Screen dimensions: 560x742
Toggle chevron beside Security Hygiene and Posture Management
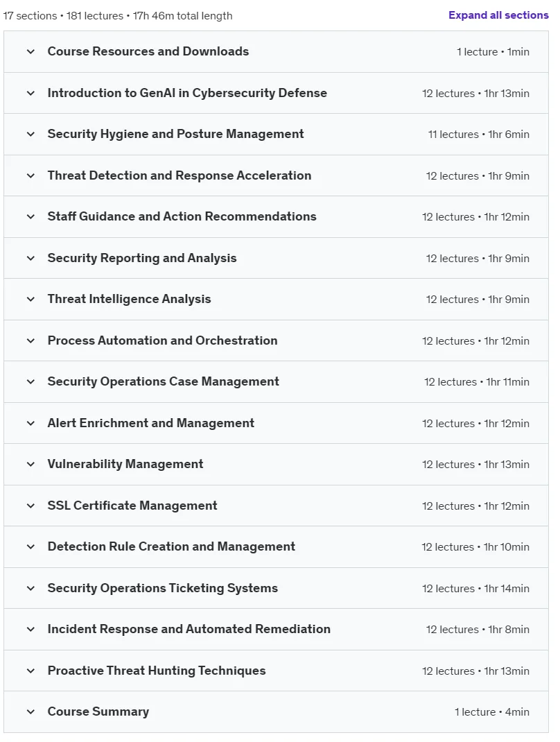30,134
